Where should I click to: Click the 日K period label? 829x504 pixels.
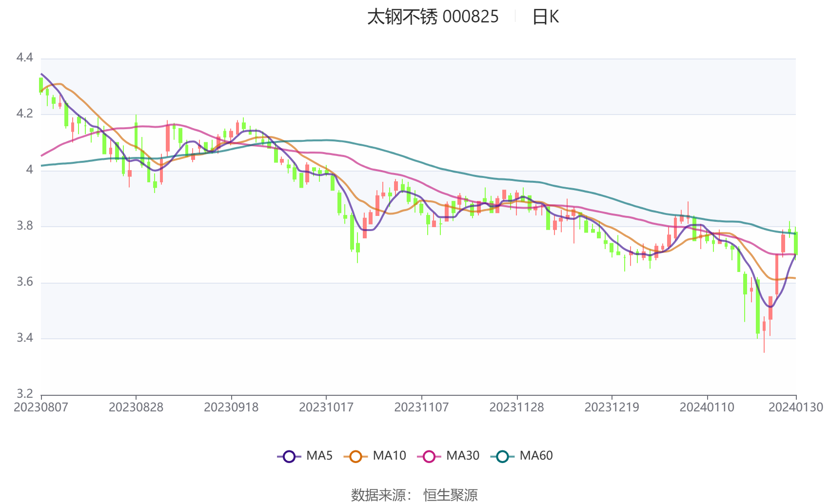(x=545, y=17)
